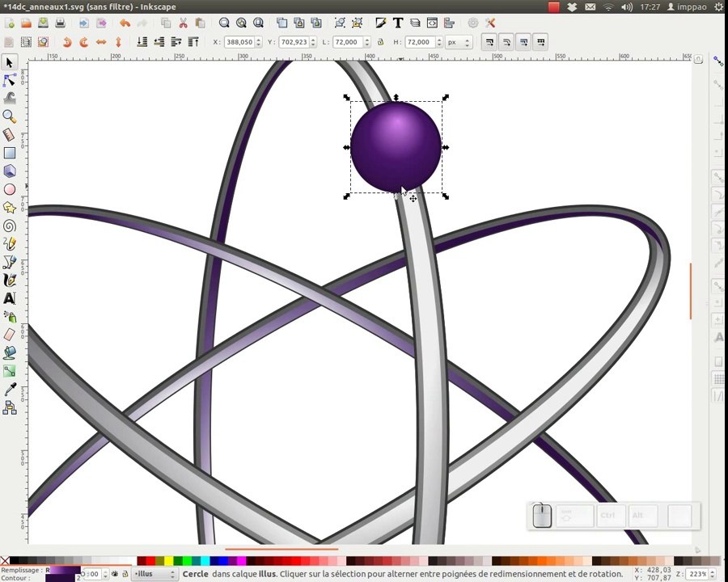Toggle snapping at top of snap bar
This screenshot has height=582, width=728.
point(718,61)
